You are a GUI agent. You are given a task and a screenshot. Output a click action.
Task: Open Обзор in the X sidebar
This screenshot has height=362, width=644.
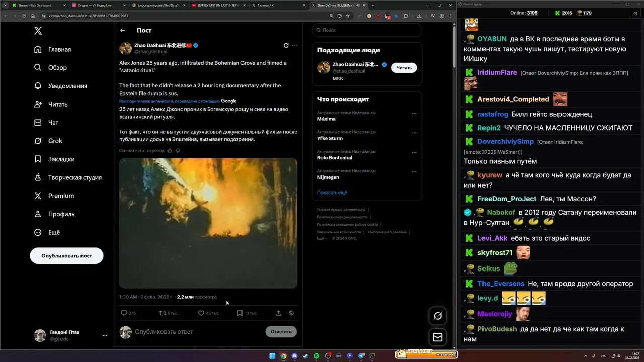51,67
